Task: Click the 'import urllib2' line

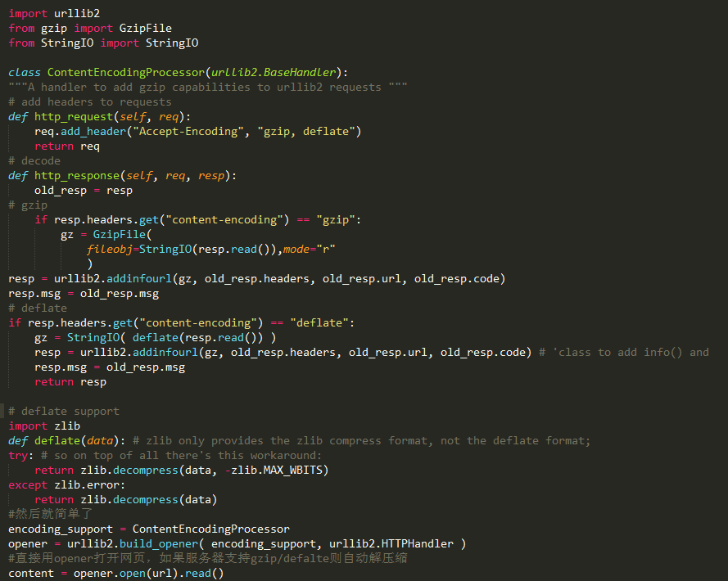Action: pos(54,13)
